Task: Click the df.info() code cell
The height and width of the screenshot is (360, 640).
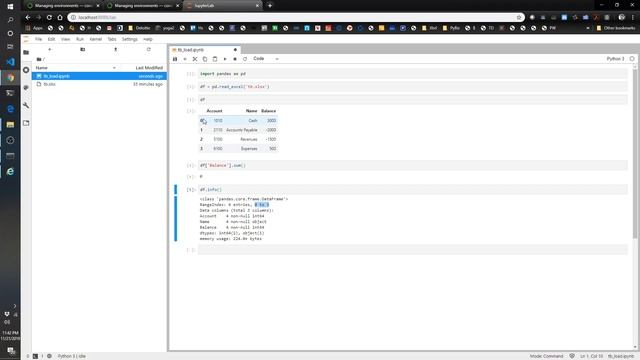Action: click(x=413, y=189)
